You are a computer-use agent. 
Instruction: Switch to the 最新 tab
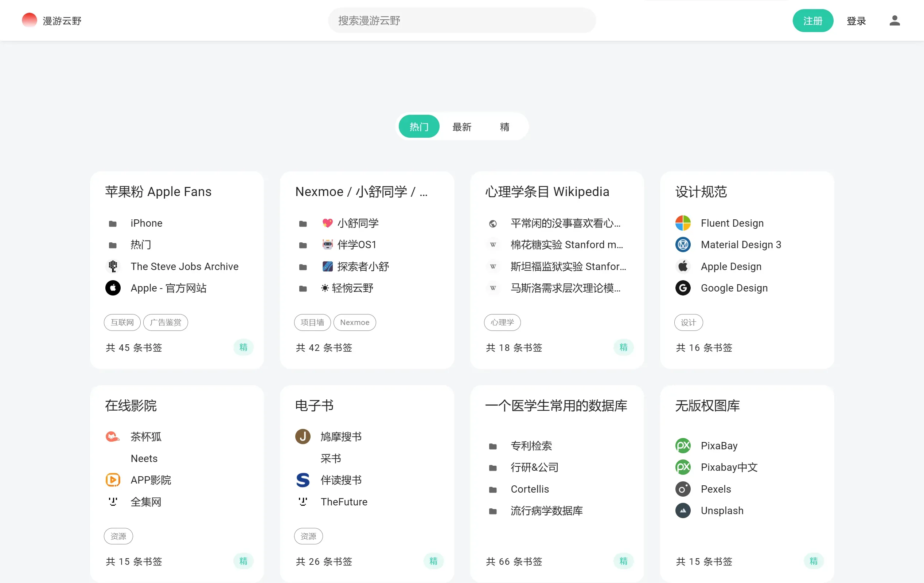point(461,127)
